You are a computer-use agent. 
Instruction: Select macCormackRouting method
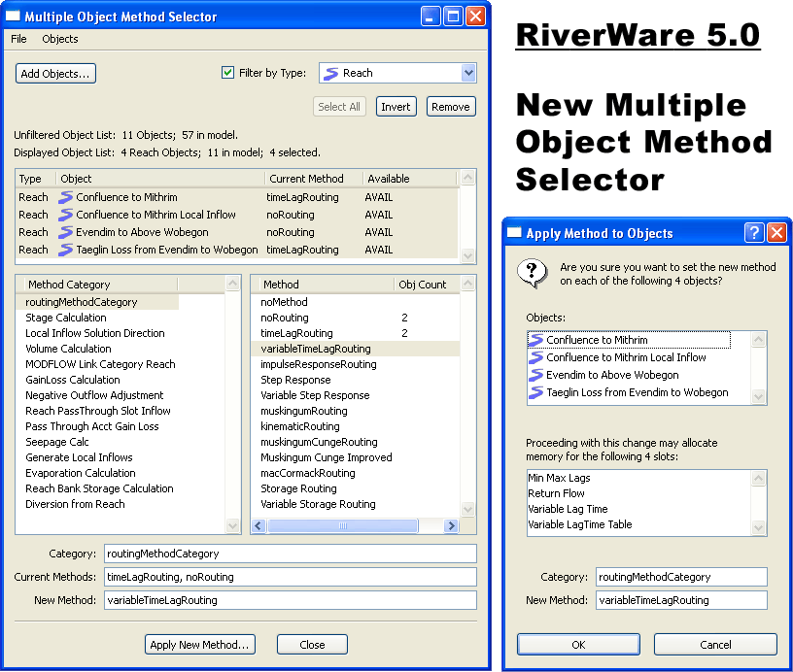point(308,474)
